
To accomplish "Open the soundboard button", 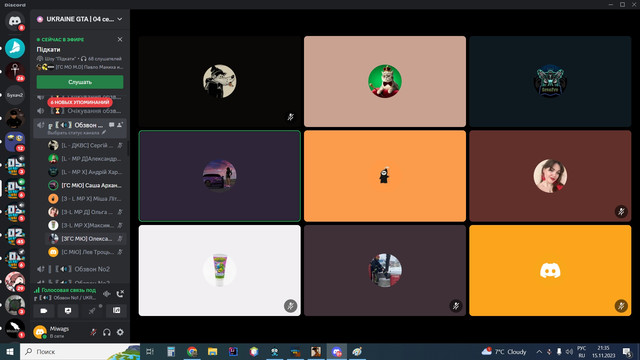I will coord(116,311).
